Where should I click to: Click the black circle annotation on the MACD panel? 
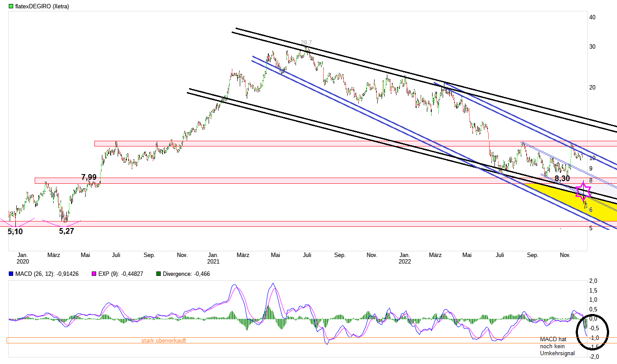(x=592, y=332)
